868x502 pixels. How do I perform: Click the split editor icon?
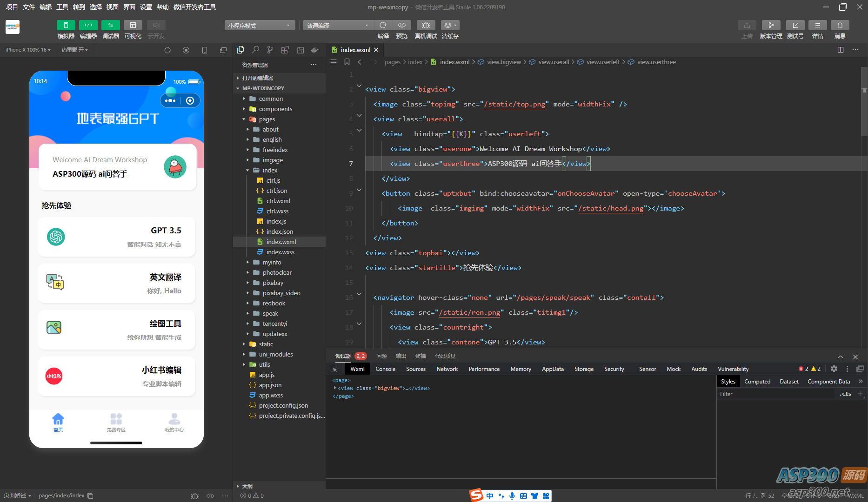click(x=840, y=50)
